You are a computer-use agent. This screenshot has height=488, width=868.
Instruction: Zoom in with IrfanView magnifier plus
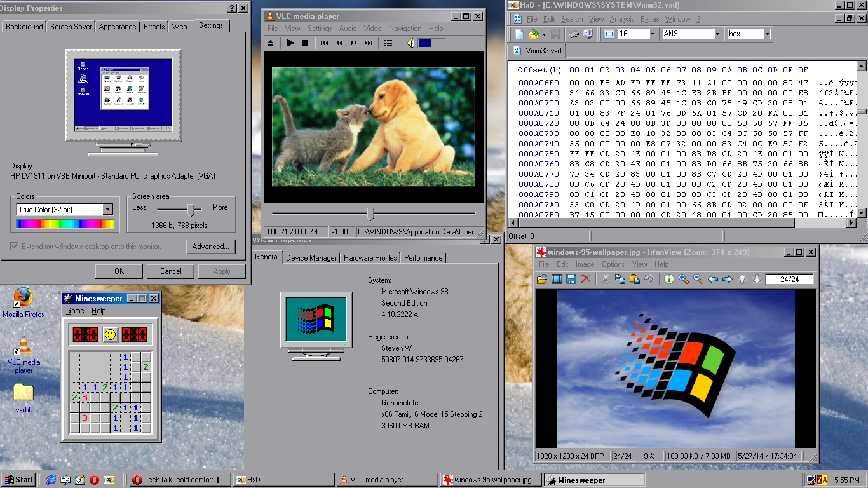[x=684, y=279]
